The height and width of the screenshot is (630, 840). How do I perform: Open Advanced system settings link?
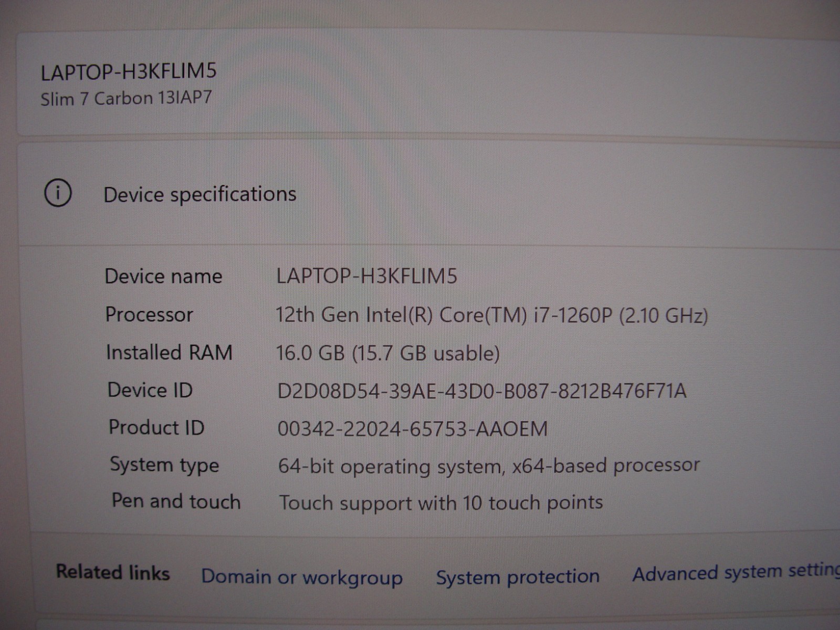pyautogui.click(x=736, y=572)
